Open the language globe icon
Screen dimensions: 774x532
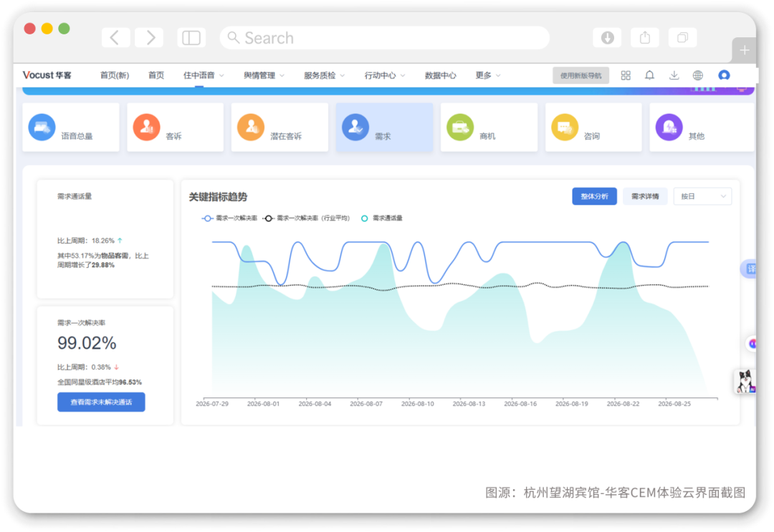click(x=697, y=75)
